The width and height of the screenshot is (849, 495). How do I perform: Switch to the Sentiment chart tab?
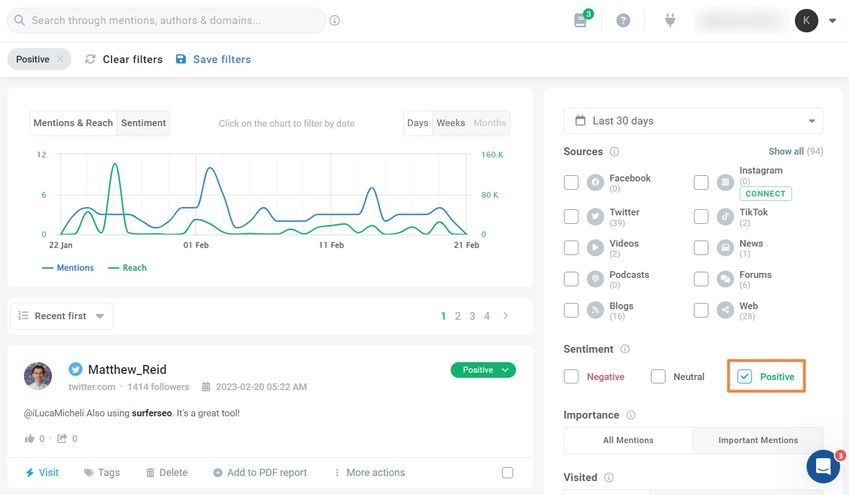[x=143, y=123]
